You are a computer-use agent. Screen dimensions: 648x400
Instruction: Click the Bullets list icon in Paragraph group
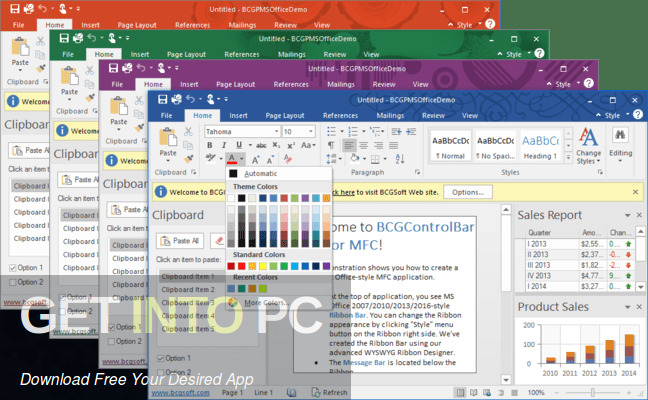tap(331, 131)
